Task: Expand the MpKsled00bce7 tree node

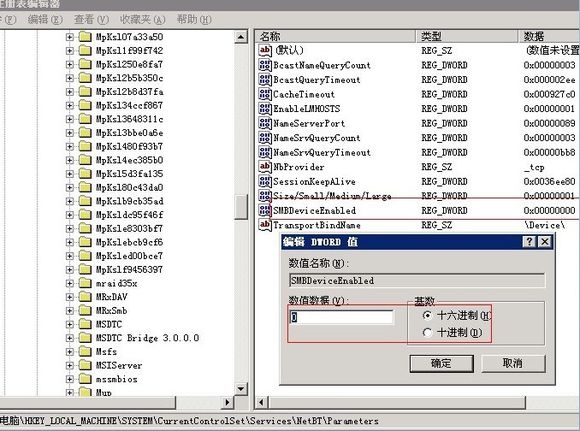Action: click(70, 256)
